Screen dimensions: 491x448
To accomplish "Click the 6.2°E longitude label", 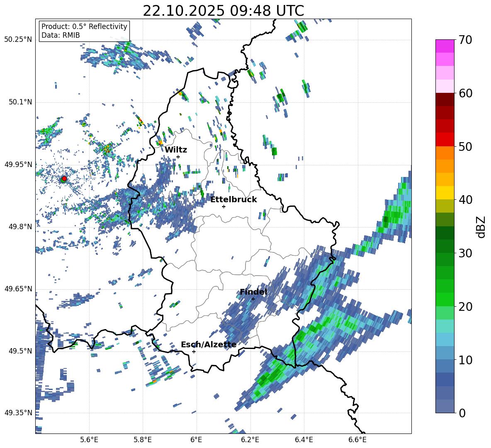I will pyautogui.click(x=250, y=440).
